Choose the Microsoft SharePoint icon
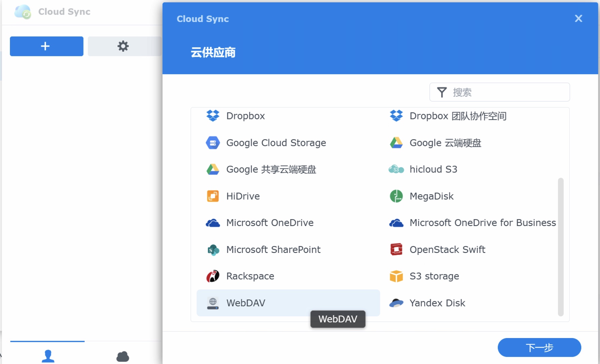This screenshot has width=600, height=364. (213, 250)
